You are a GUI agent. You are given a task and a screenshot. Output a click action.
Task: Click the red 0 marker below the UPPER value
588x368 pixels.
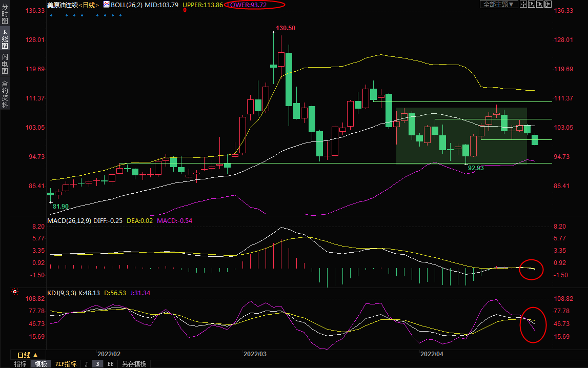[185, 10]
